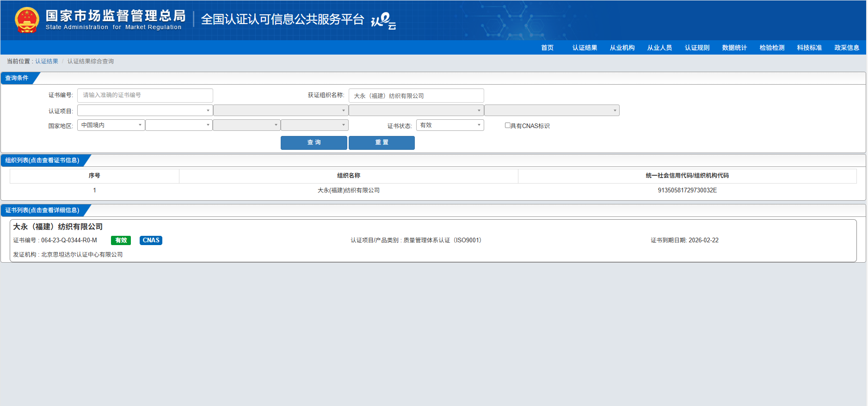Click the 认证结果 breadcrumb link

coord(47,61)
